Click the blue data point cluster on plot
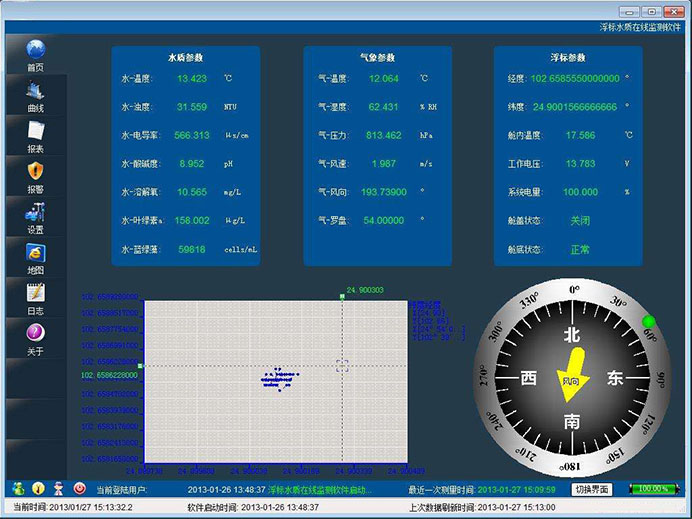The image size is (692, 519). point(278,378)
